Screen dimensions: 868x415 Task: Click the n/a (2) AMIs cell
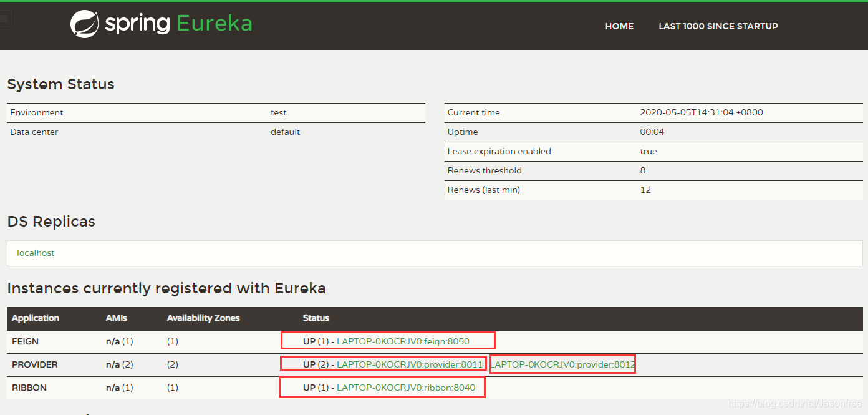pos(120,364)
